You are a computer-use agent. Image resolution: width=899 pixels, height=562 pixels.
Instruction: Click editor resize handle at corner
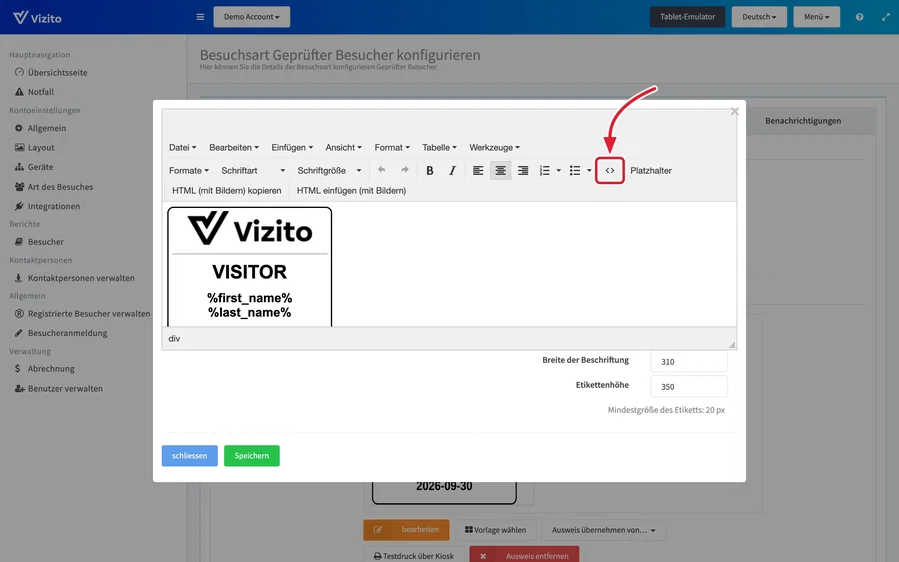tap(732, 345)
